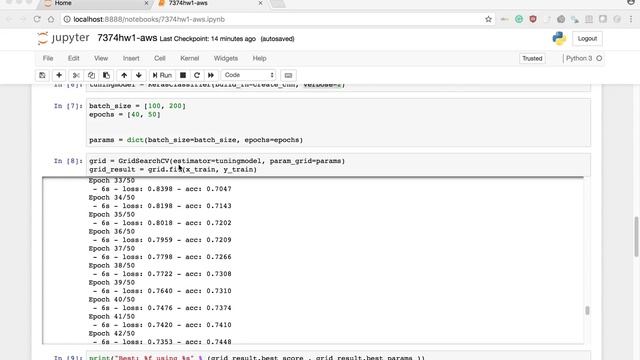Move selected cell up arrow
Viewport: 640px width, 360px height.
coord(124,76)
